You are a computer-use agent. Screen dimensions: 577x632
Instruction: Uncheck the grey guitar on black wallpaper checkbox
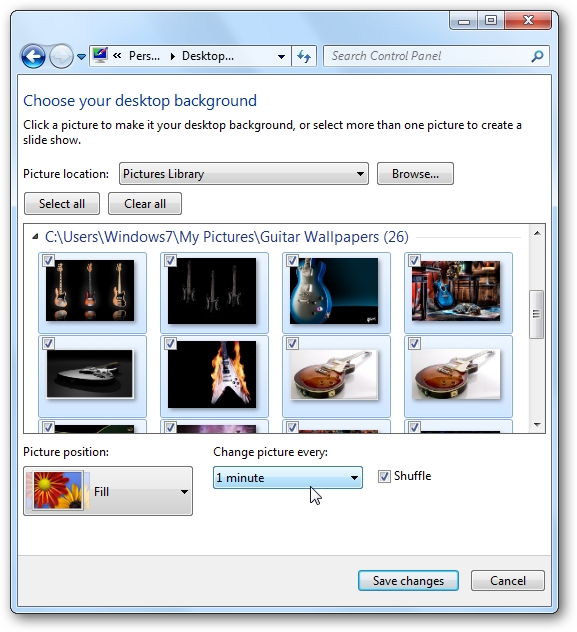pos(48,343)
